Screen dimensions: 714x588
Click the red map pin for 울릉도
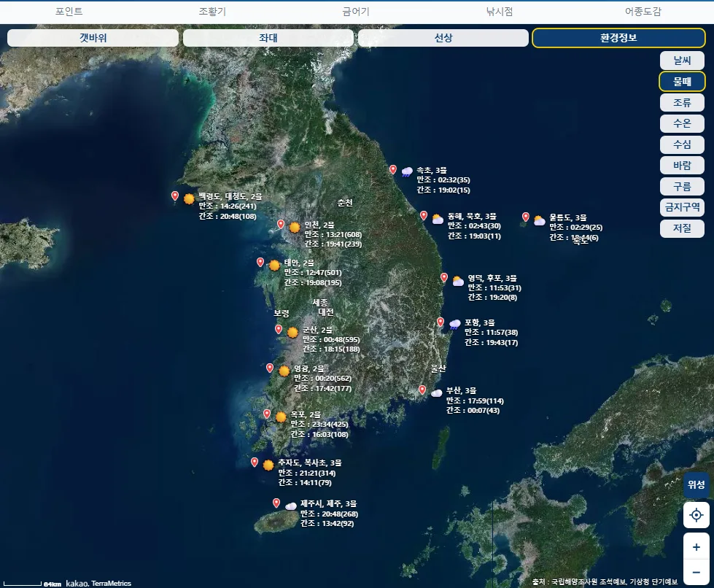[x=526, y=217]
